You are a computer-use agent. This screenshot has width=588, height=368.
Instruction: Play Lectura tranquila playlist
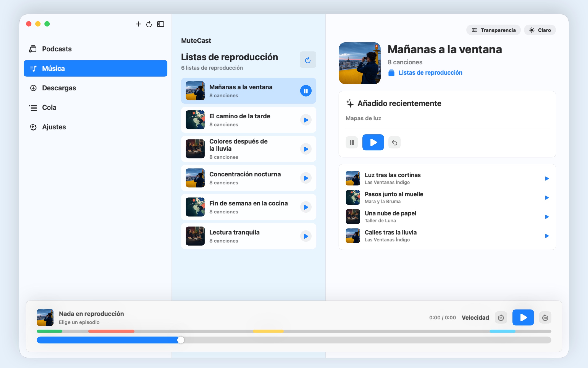coord(306,236)
